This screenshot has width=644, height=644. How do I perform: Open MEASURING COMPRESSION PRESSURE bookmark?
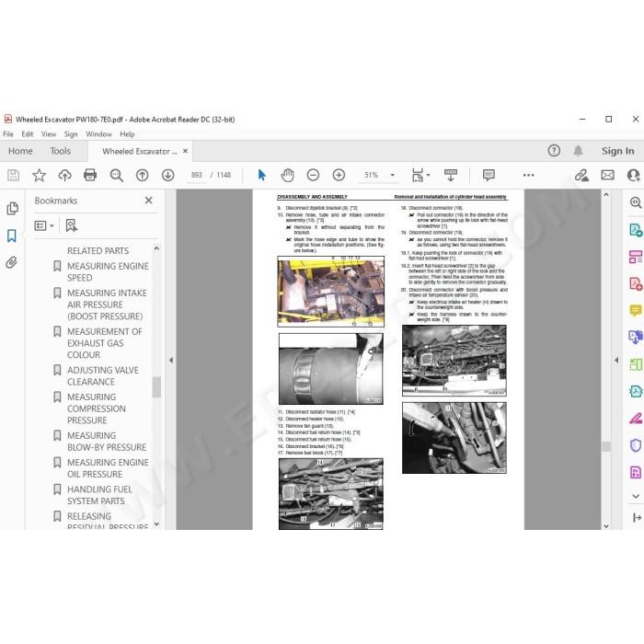tap(97, 408)
